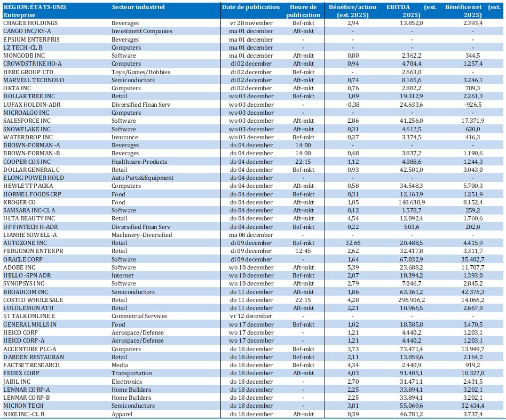This screenshot has height=420, width=506.
Task: Select the NIKE INC -CL B entry
Action: [25, 414]
